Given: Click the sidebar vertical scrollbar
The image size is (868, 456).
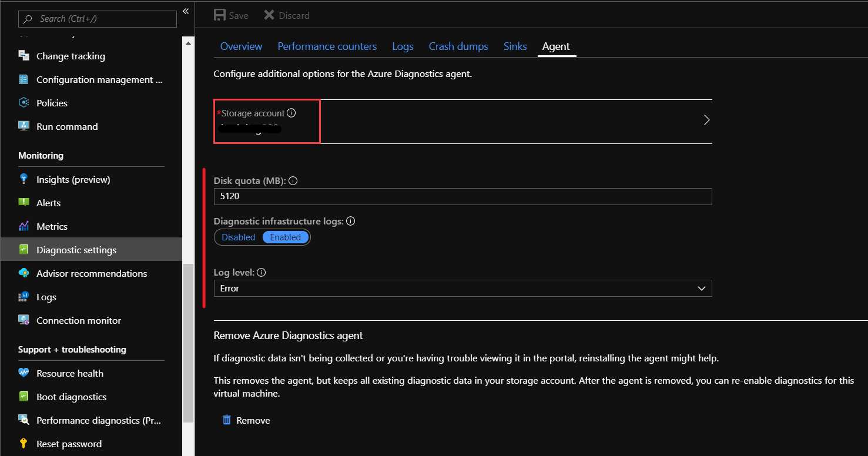Looking at the screenshot, I should tap(188, 344).
